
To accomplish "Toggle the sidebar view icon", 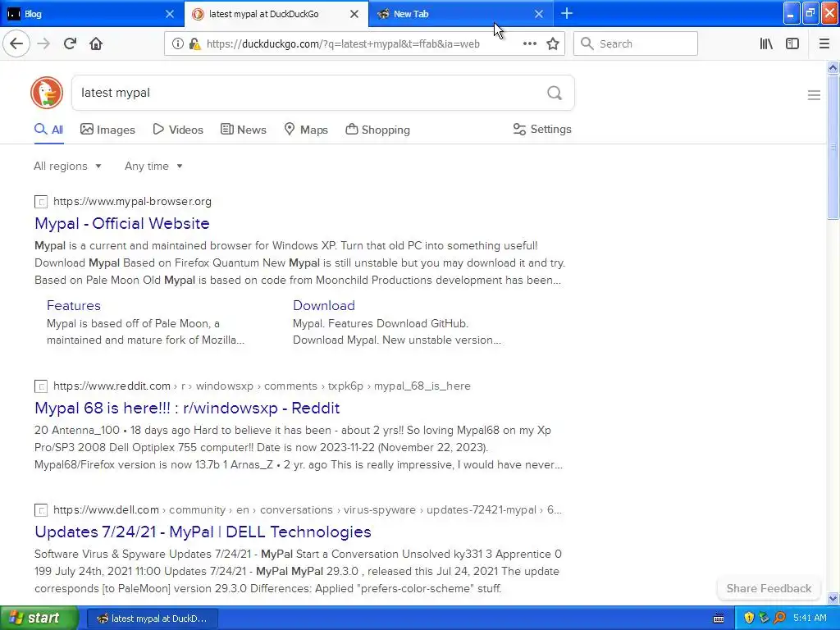I will pyautogui.click(x=792, y=44).
